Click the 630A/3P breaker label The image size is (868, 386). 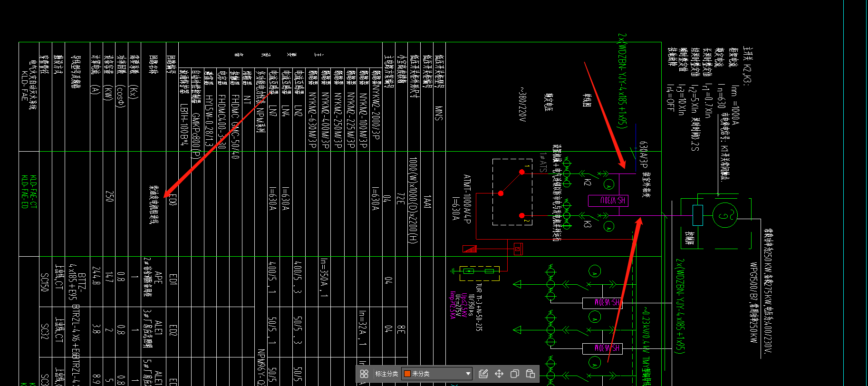(x=643, y=154)
